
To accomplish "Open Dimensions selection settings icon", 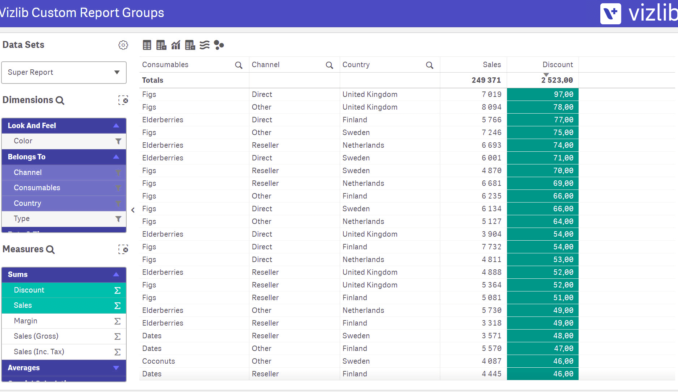I will point(123,100).
